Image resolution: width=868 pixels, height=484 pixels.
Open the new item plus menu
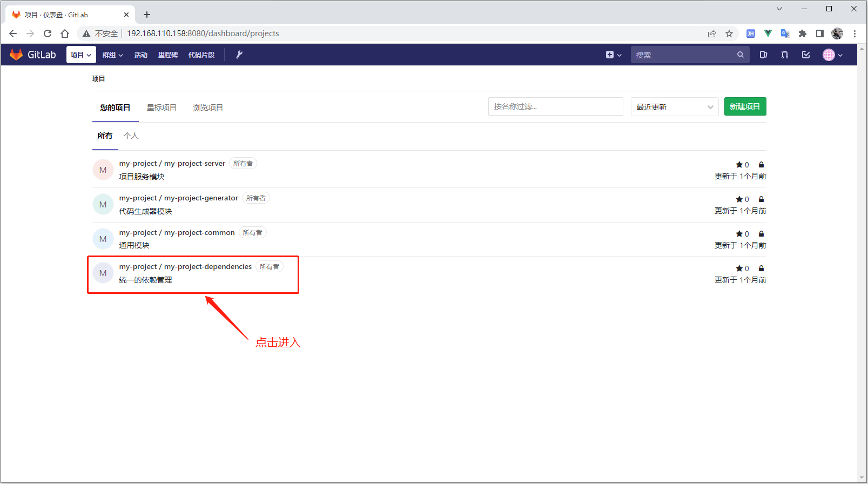pyautogui.click(x=614, y=55)
